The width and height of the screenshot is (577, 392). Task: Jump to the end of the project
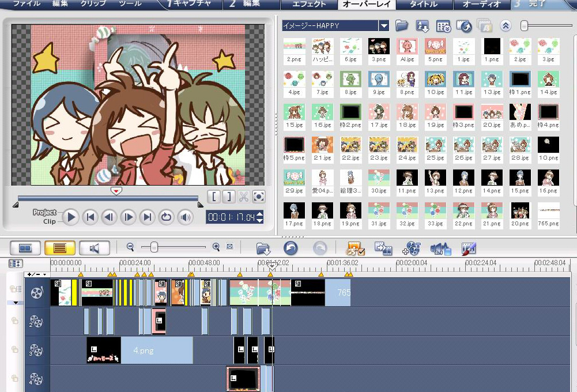[147, 217]
